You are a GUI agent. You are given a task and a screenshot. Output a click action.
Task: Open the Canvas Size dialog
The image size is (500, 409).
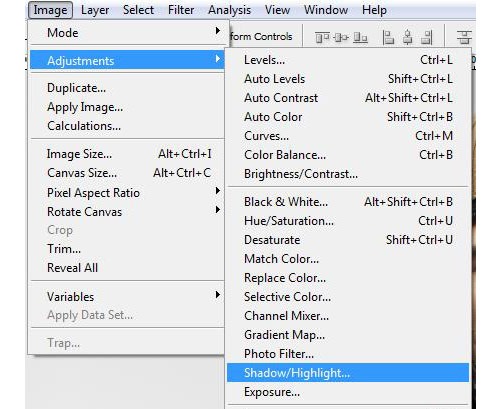(127, 173)
